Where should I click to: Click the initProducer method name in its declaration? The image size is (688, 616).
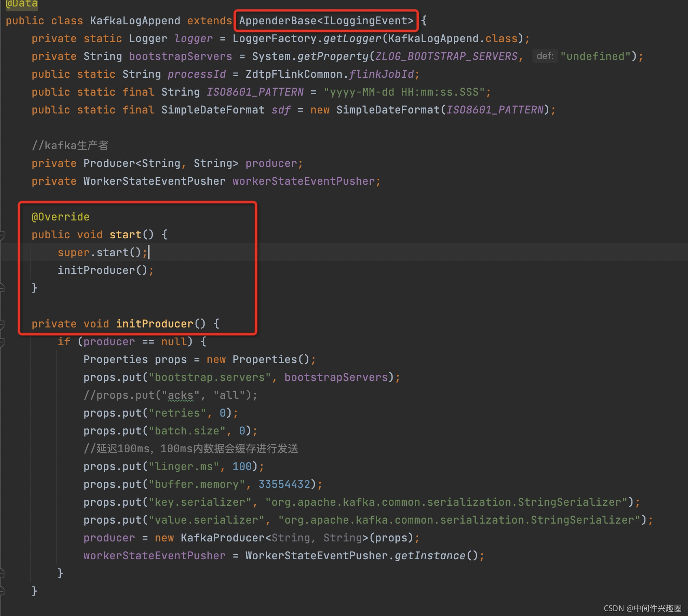[x=155, y=324]
